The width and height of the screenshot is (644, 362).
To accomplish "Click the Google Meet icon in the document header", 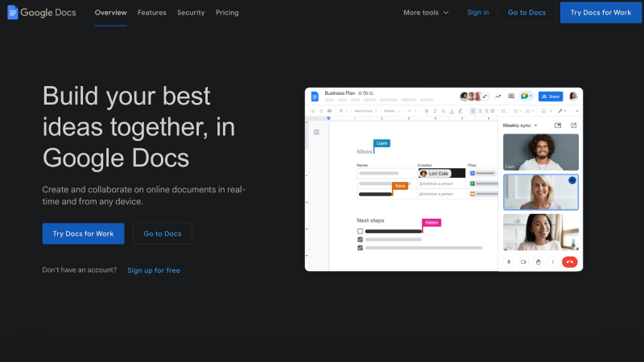I will click(x=525, y=96).
